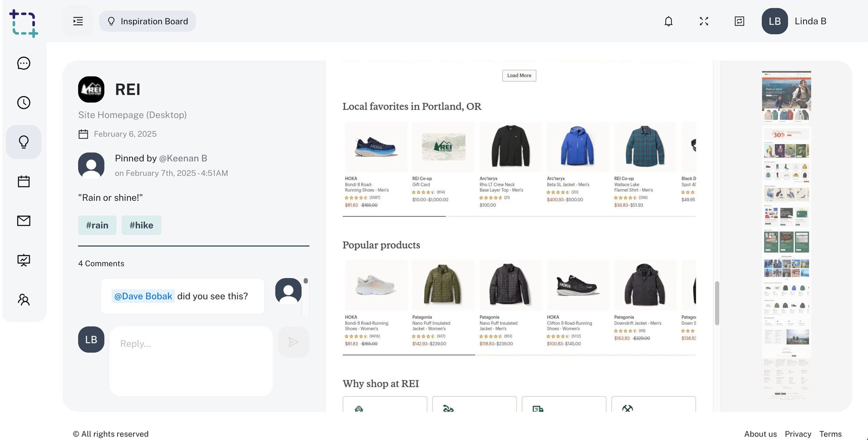Open mail envelope in sidebar
Viewport: 868px width, 440px height.
24,221
